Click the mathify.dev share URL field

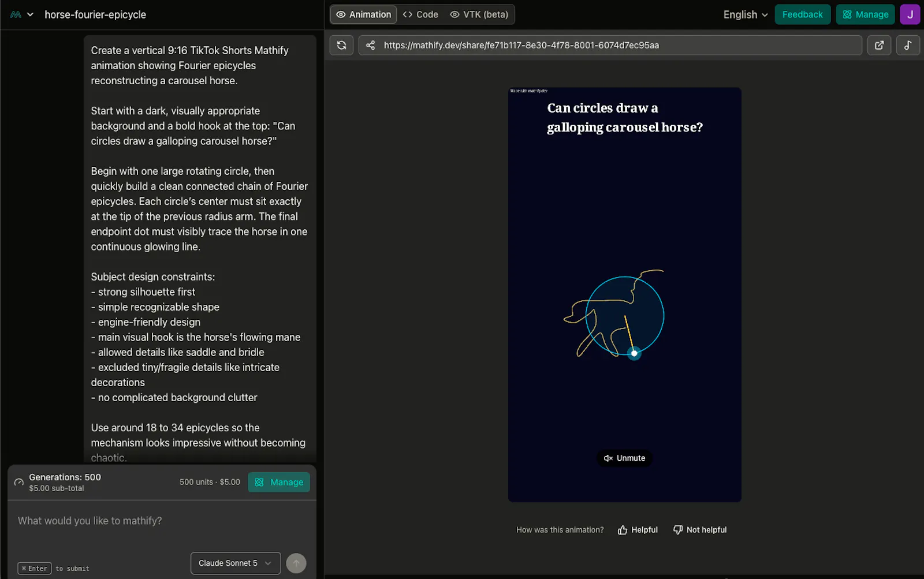pos(610,45)
